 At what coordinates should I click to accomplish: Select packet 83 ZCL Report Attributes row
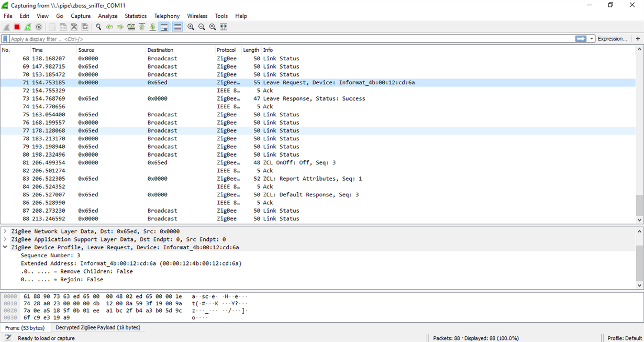[318, 179]
